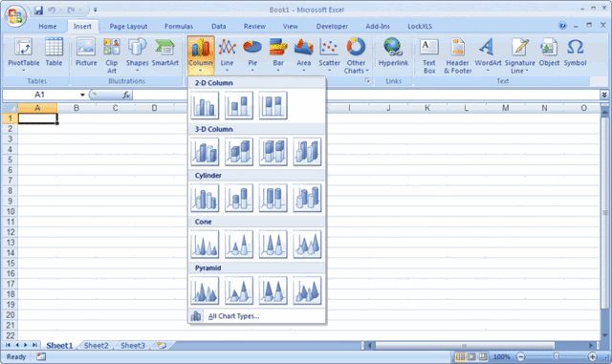Screen dimensions: 612x364
Task: Expand the formula bar chevron
Action: click(x=604, y=95)
